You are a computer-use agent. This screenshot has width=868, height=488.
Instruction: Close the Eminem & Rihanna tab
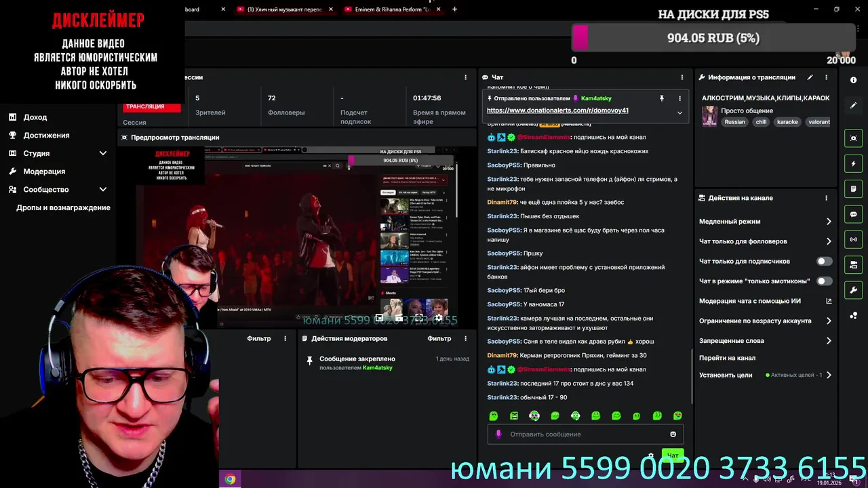click(x=438, y=9)
